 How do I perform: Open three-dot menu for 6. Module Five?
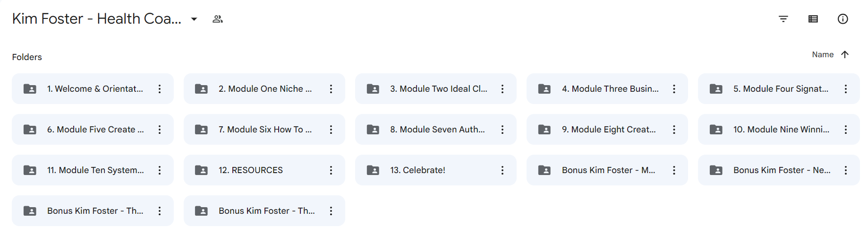160,129
